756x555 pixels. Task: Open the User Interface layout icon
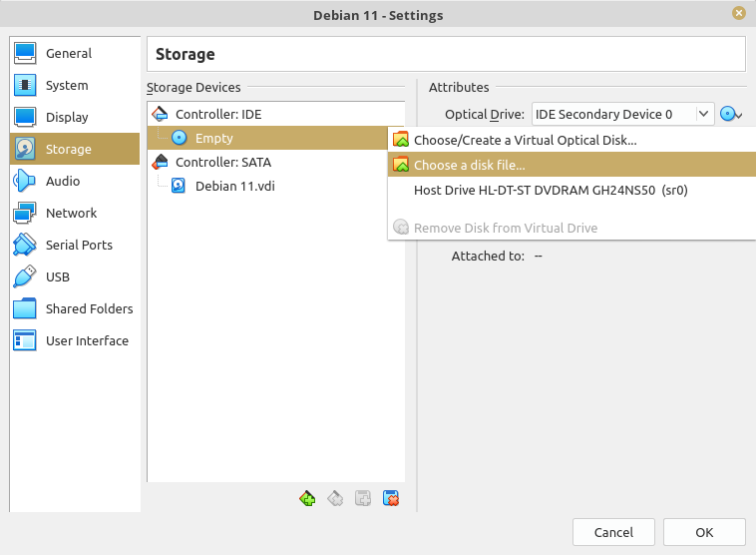point(25,340)
